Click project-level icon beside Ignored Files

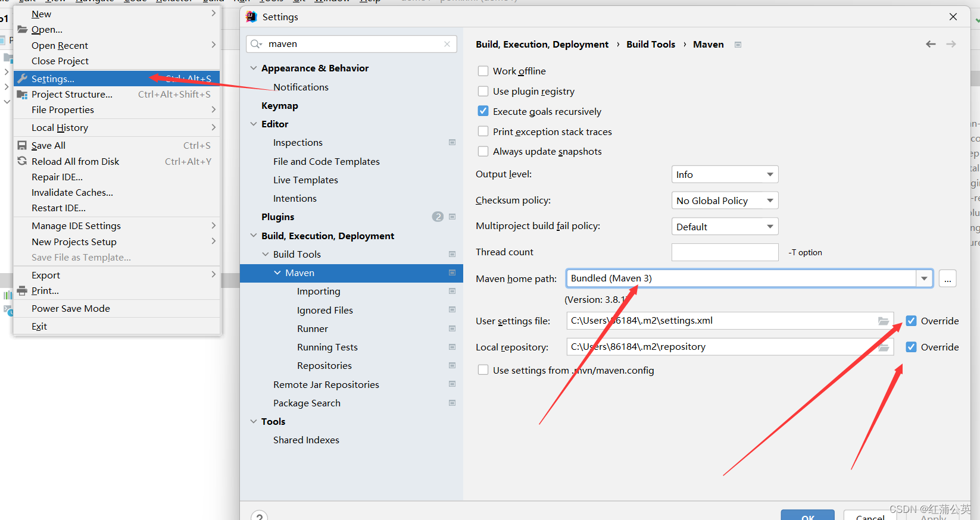[452, 309]
